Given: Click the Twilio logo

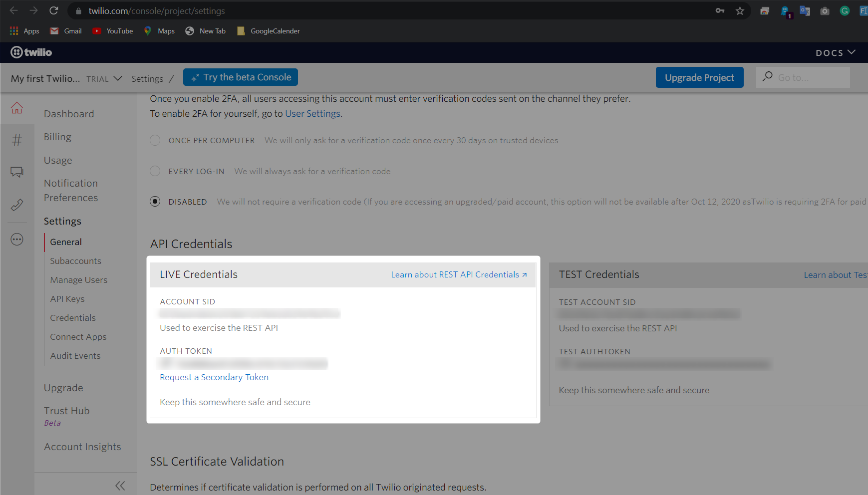Looking at the screenshot, I should (31, 52).
